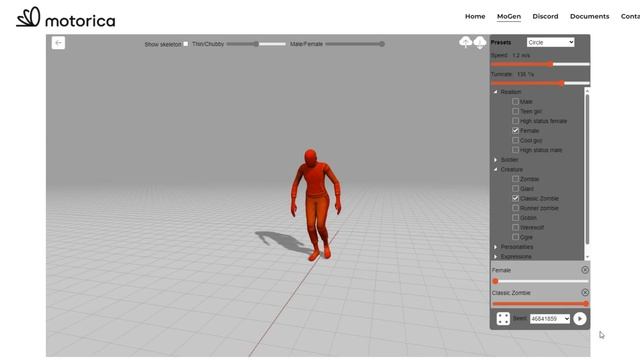Image resolution: width=640 pixels, height=360 pixels.
Task: Open the Seed dropdown
Action: pos(550,319)
